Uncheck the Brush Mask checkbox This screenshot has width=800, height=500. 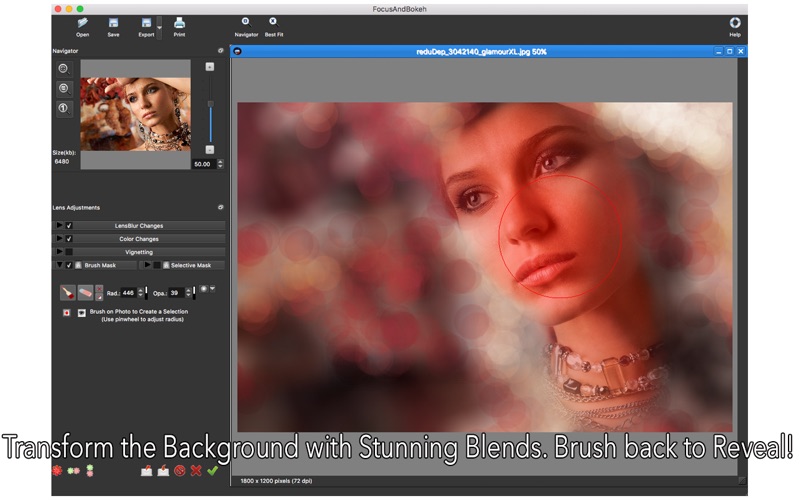coord(69,265)
